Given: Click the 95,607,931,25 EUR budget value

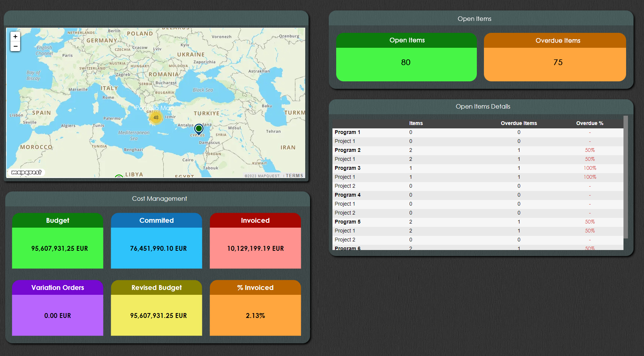Looking at the screenshot, I should 60,249.
